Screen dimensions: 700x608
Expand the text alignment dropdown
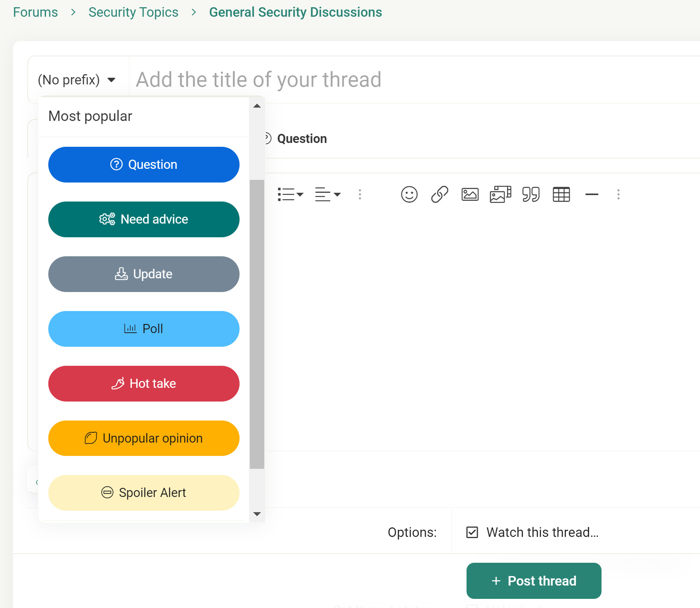328,194
